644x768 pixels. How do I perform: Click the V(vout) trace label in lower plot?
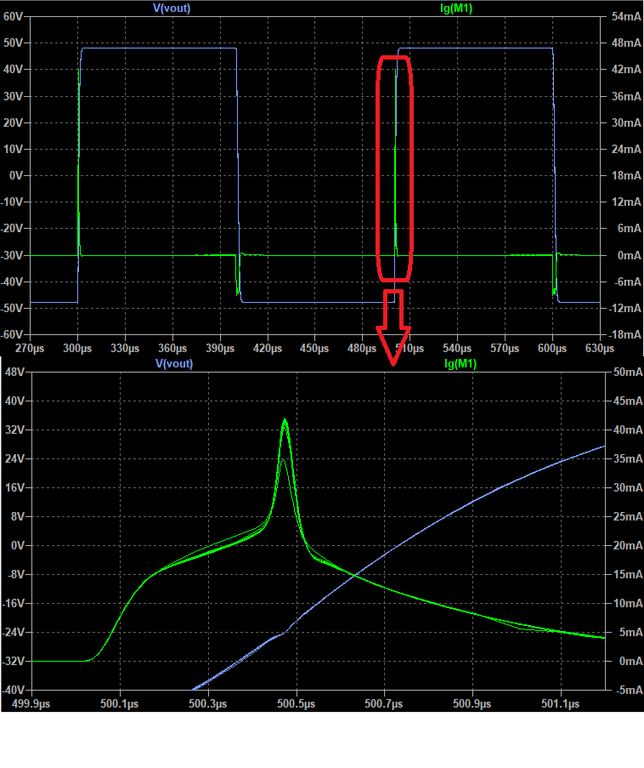click(x=174, y=363)
